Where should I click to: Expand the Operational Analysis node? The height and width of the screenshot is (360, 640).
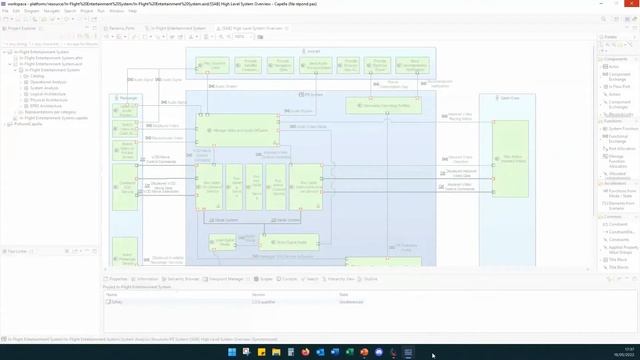21,82
